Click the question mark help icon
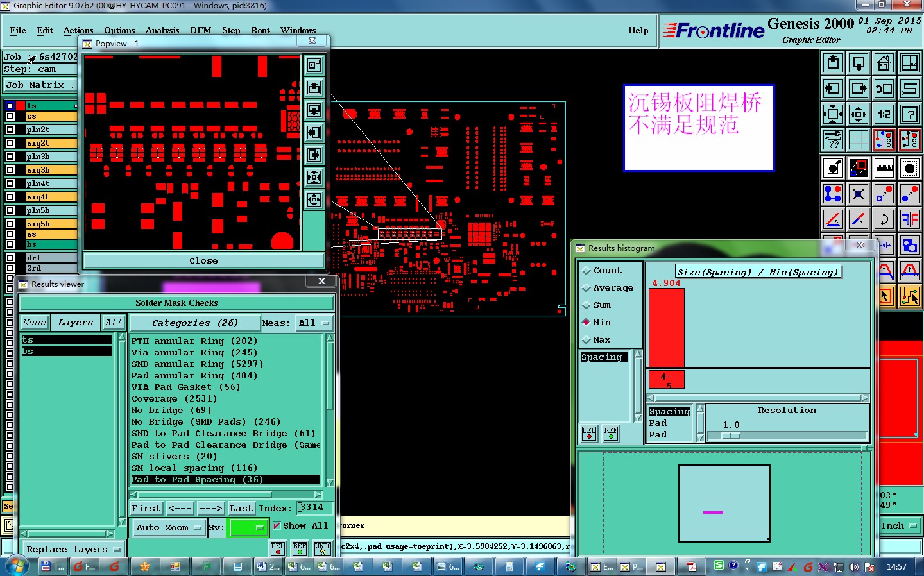This screenshot has height=576, width=924. [910, 114]
